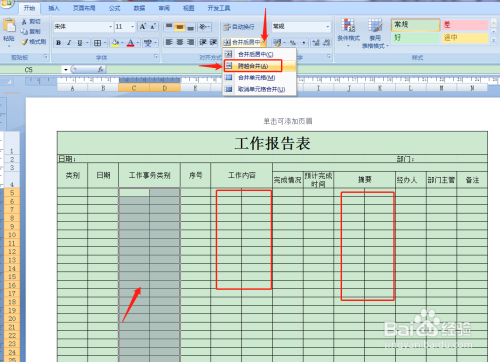This screenshot has width=500, height=362.
Task: Click the Copy (复制) icon
Action: coord(24,32)
